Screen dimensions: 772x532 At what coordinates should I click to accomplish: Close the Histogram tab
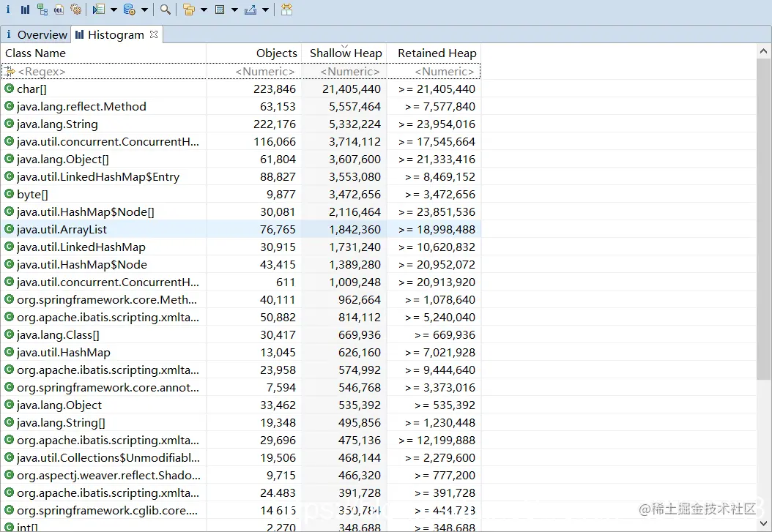click(154, 34)
